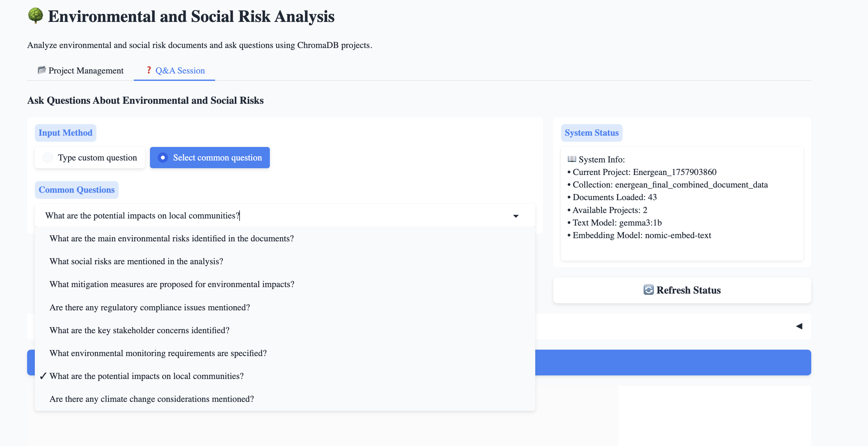Click the dropdown caret in the Common Questions box

(516, 216)
